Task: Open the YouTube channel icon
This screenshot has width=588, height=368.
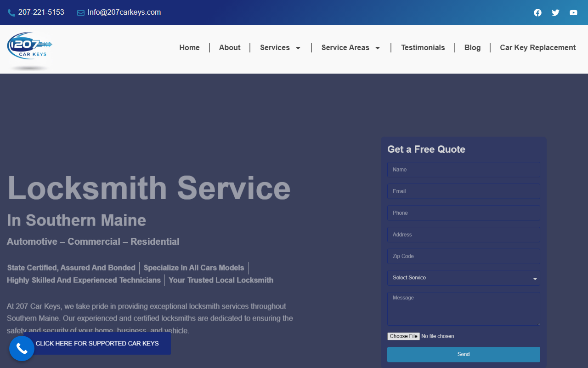Action: 573,12
